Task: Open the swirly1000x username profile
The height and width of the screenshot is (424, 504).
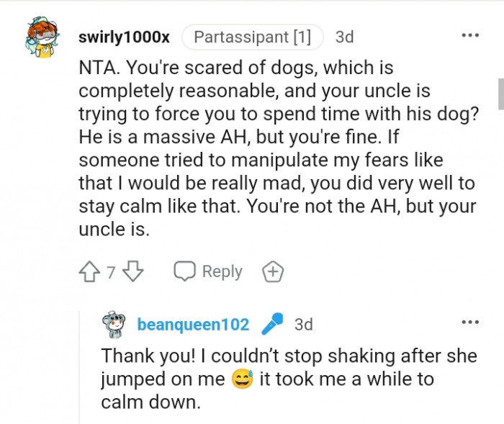Action: [x=124, y=37]
